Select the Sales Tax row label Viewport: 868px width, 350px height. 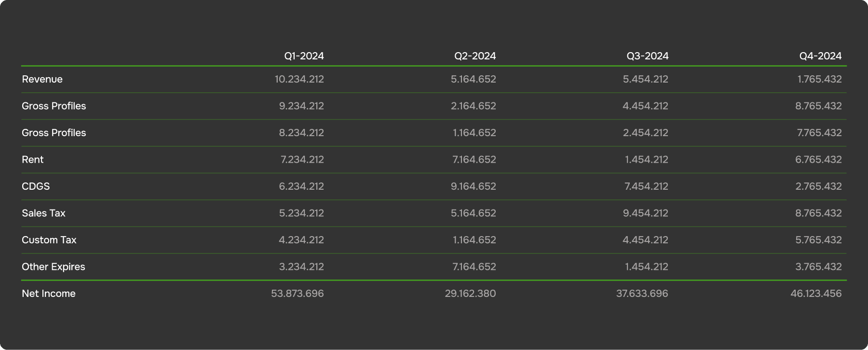(x=43, y=213)
